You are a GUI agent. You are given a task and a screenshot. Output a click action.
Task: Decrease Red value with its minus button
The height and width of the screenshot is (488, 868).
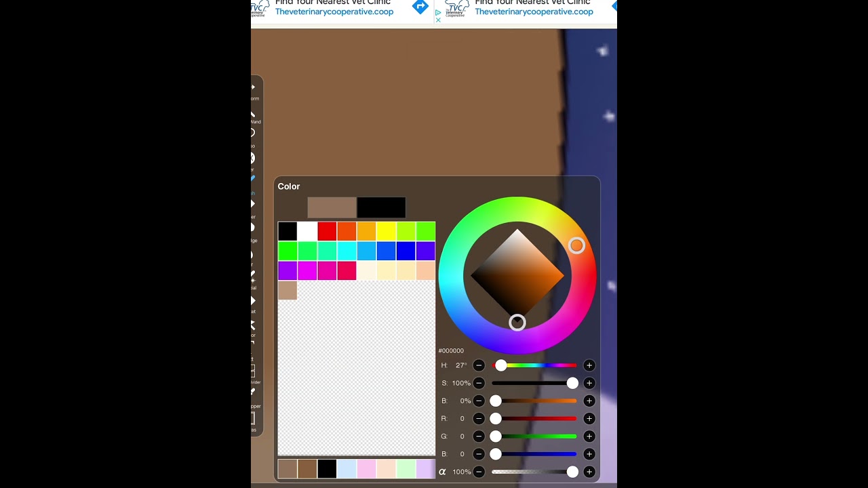(479, 419)
